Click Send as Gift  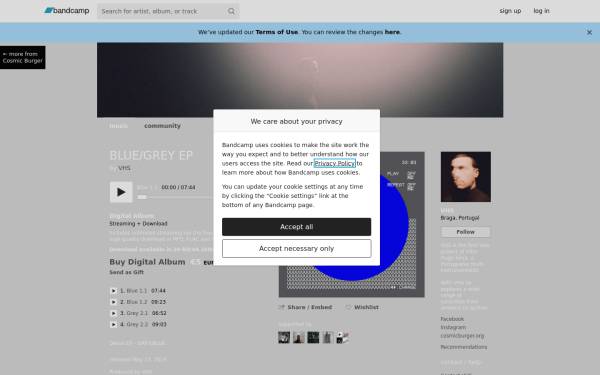tap(127, 272)
